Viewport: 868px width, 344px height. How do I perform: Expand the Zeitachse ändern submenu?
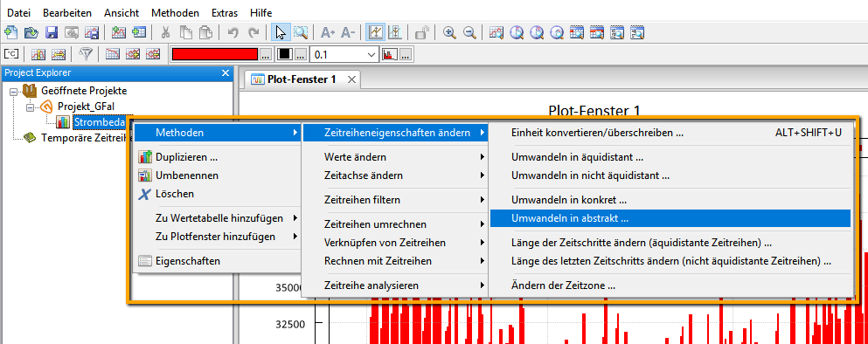point(395,175)
